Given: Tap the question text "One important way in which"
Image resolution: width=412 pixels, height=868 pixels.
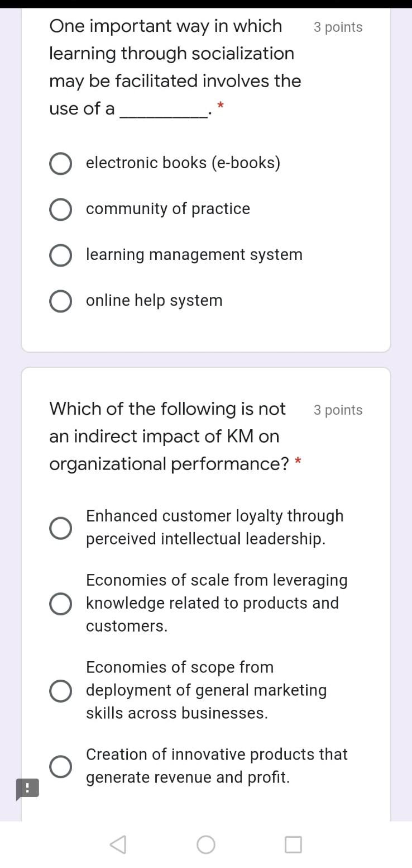Looking at the screenshot, I should (165, 26).
